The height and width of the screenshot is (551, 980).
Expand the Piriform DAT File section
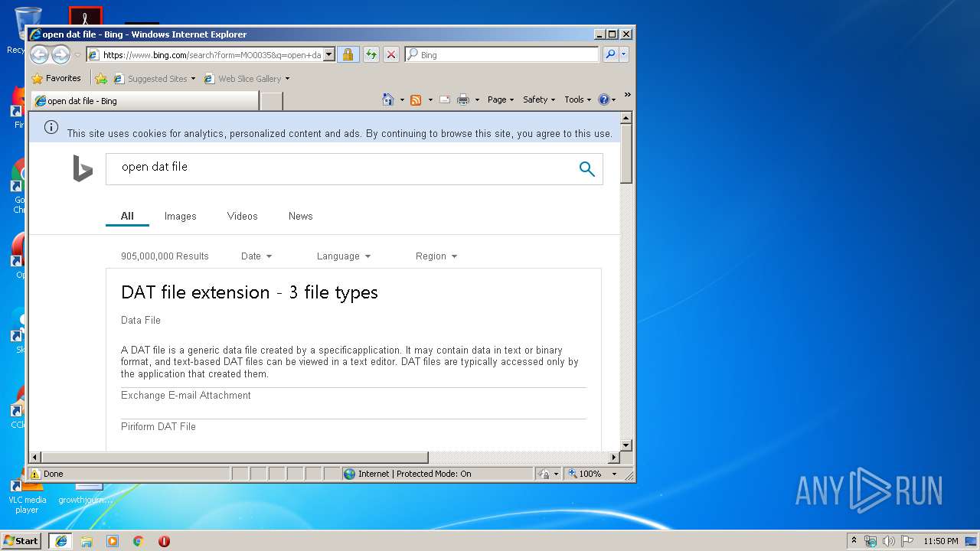click(158, 427)
